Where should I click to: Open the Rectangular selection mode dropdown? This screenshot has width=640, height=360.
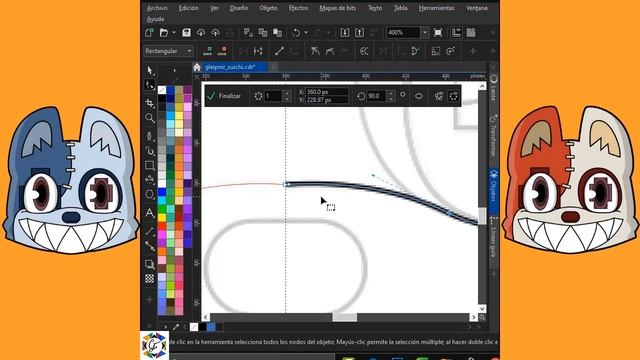[x=168, y=51]
